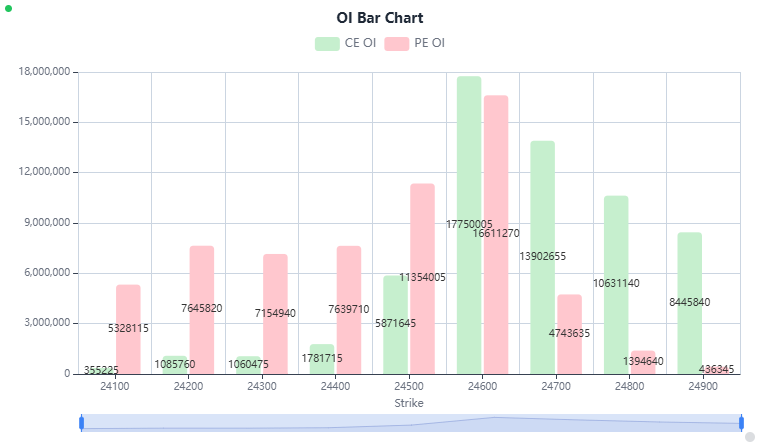The width and height of the screenshot is (757, 447).
Task: Select the PE OI bar at strike 24300
Action: click(x=275, y=314)
